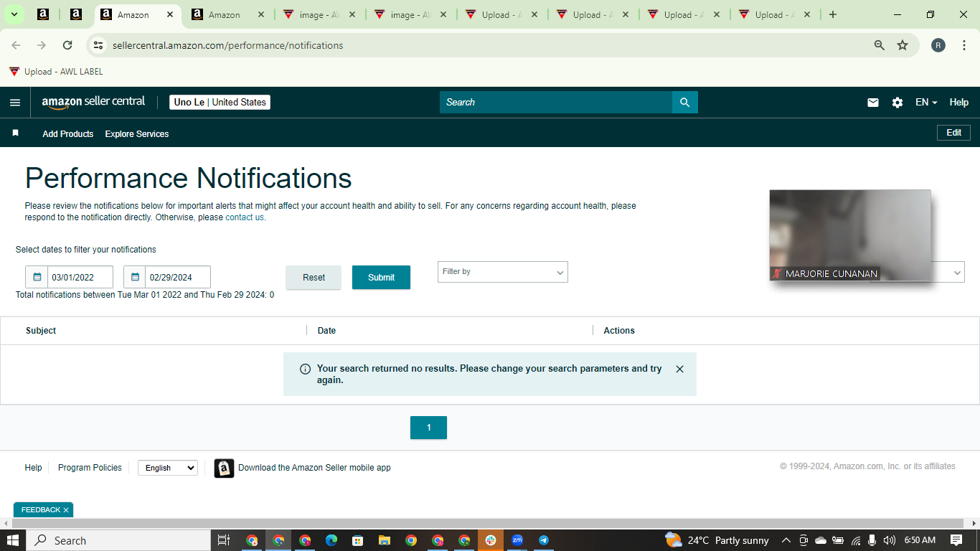Screen dimensions: 980x551
Task: Open the Upload - AWL LABEL bookmark
Action: [56, 72]
